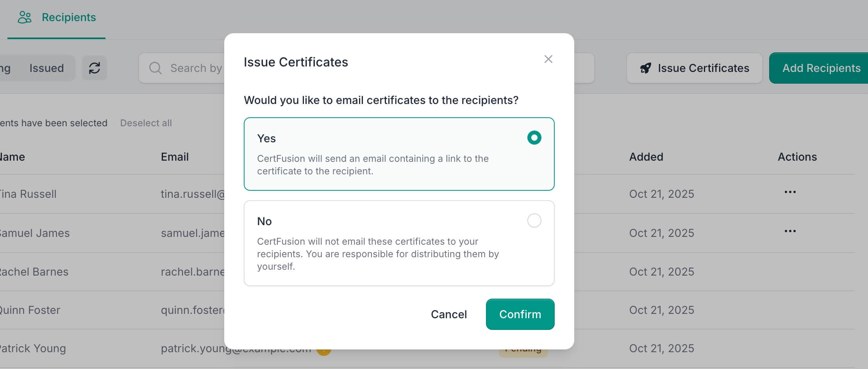Click the Add Recipients button
The image size is (868, 369).
(x=821, y=68)
